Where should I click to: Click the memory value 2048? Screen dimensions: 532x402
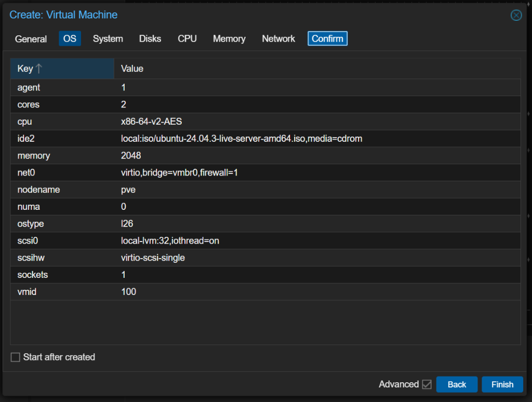(x=131, y=155)
